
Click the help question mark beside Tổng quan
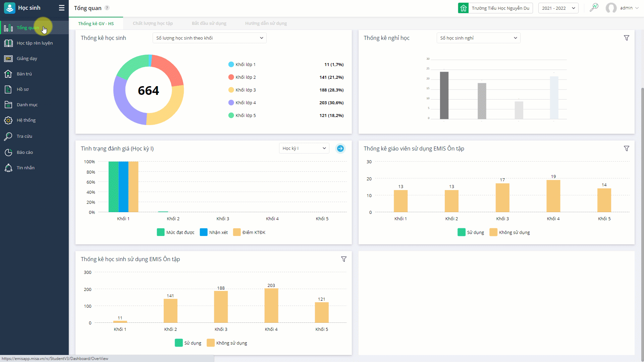tap(107, 8)
